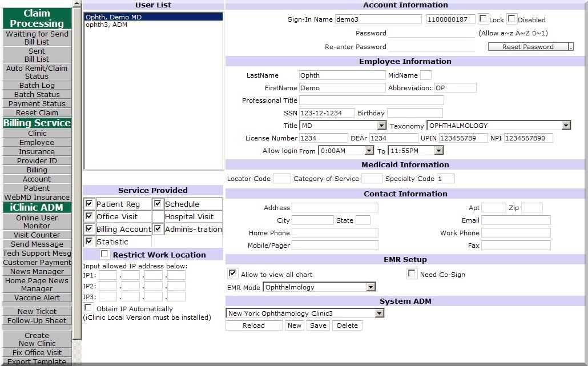Open the Batch Log page

tap(37, 85)
